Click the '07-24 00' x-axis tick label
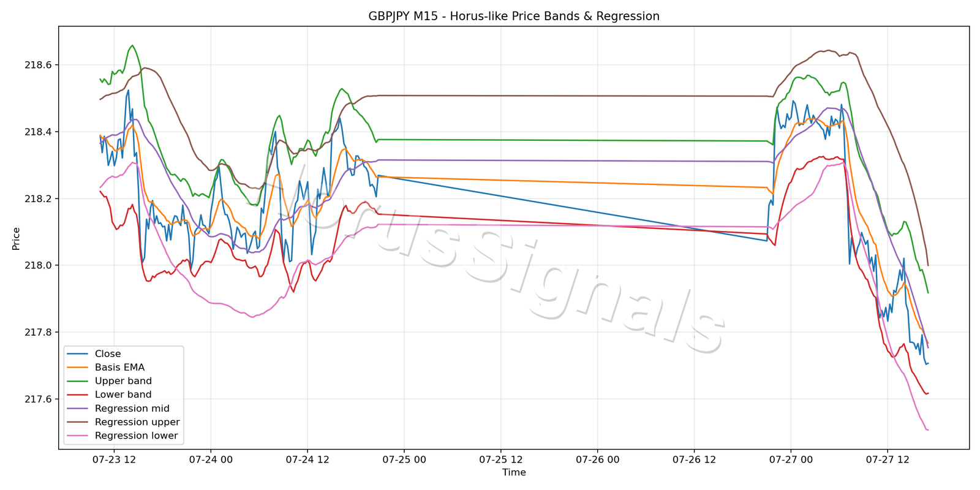The height and width of the screenshot is (490, 980). pos(211,459)
